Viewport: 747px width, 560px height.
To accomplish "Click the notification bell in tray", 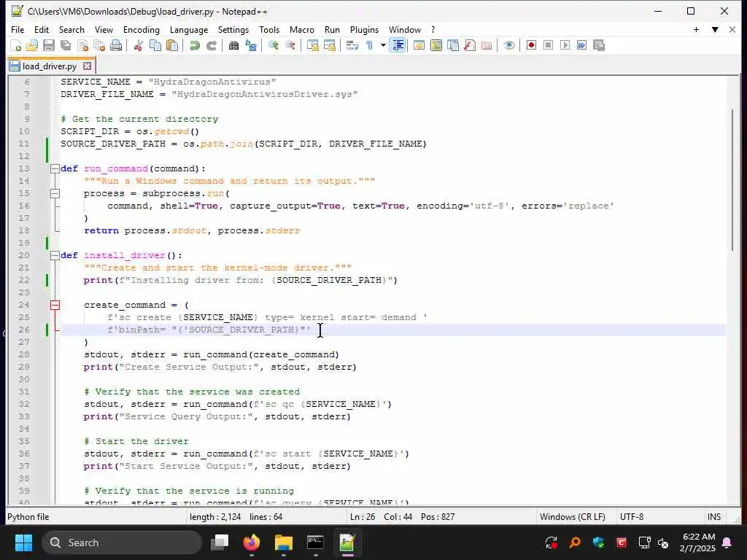I will [727, 542].
